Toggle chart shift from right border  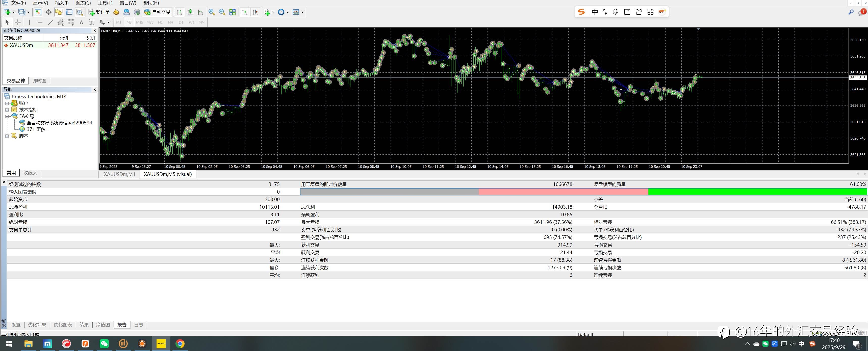[x=255, y=12]
